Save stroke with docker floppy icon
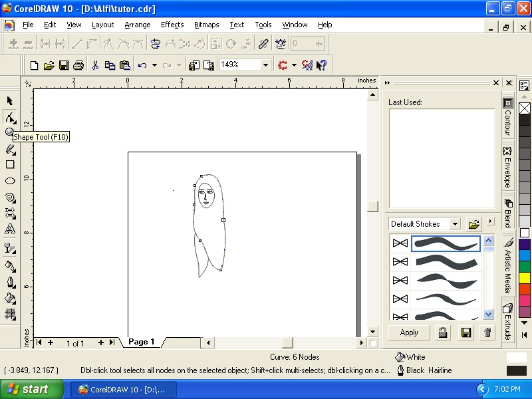Viewport: 532px width, 399px height. click(x=466, y=332)
